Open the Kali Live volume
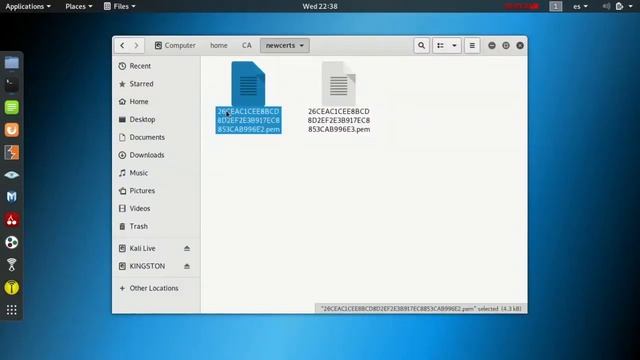This screenshot has width=640, height=360. [143, 248]
